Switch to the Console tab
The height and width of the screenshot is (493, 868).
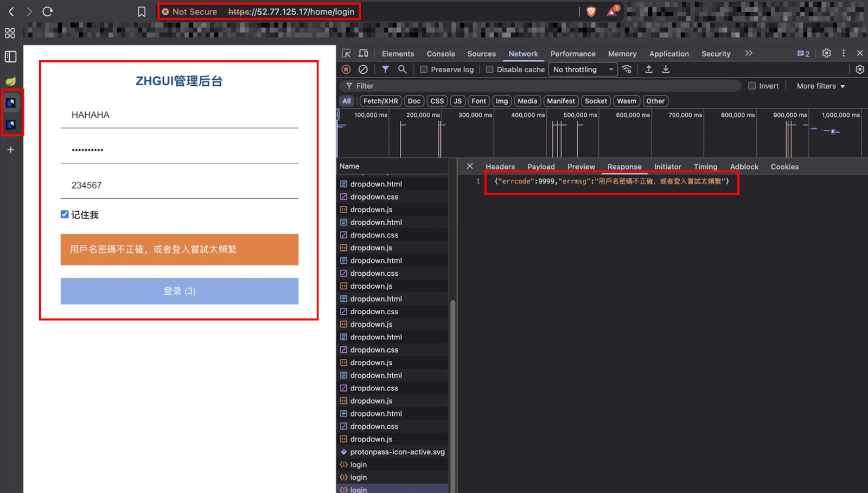pyautogui.click(x=441, y=54)
